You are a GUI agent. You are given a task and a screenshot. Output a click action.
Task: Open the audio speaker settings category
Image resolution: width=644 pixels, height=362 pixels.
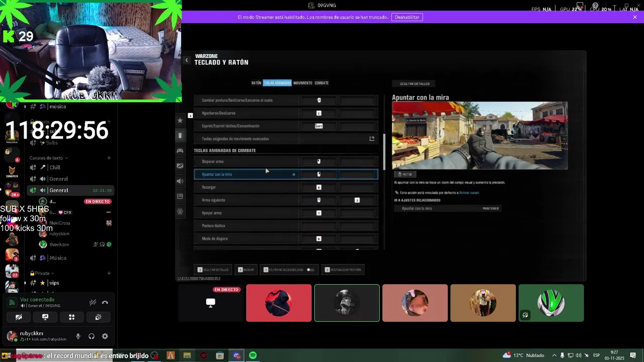tap(180, 181)
